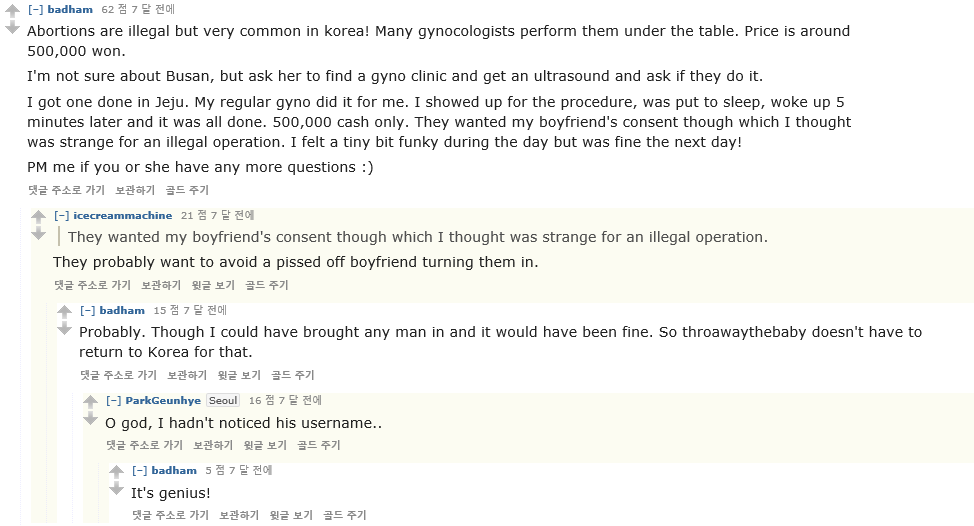Click 윗글 보기 under ParkGeunhye's comment

(x=265, y=446)
